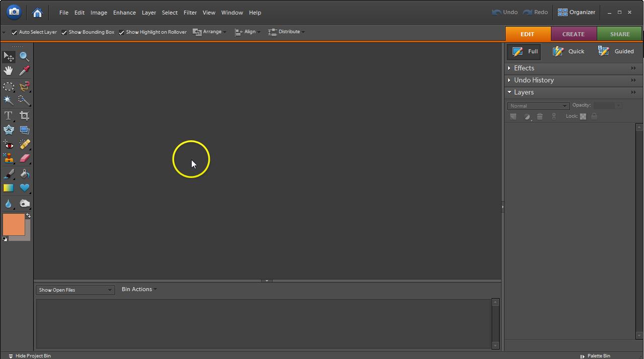
Task: Select the Magic Wand tool
Action: tap(9, 101)
